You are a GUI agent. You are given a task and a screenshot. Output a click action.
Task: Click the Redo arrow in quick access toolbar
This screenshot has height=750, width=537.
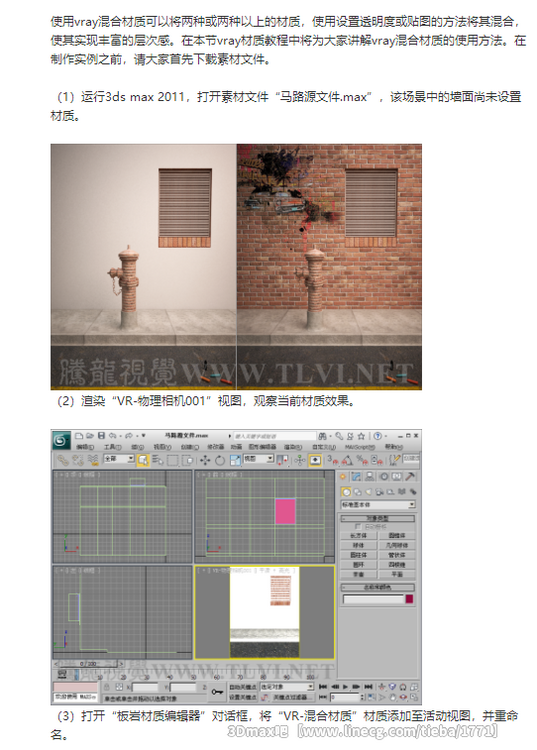click(129, 436)
